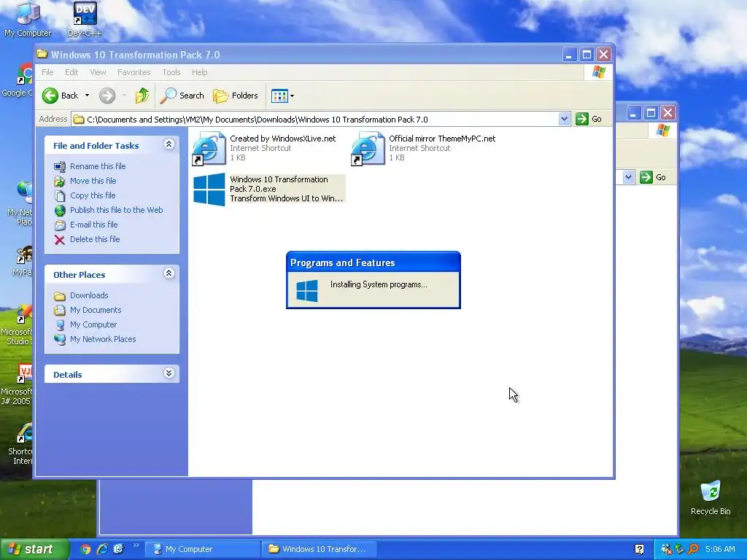
Task: Click the green Go button in front window
Action: point(589,119)
